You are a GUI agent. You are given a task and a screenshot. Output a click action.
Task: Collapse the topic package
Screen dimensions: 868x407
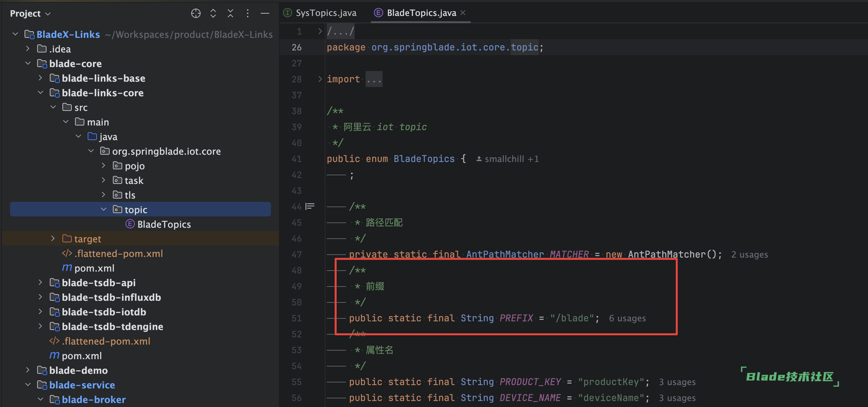104,209
